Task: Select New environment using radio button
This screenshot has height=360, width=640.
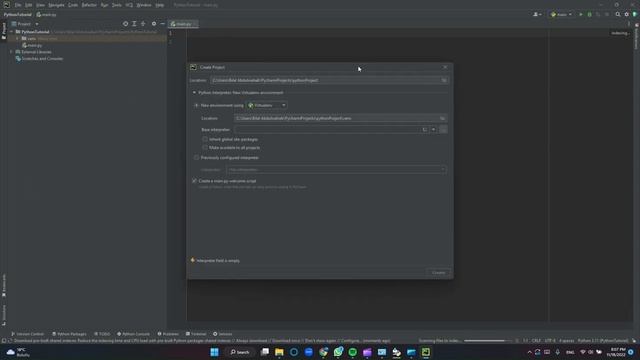Action: pyautogui.click(x=196, y=105)
